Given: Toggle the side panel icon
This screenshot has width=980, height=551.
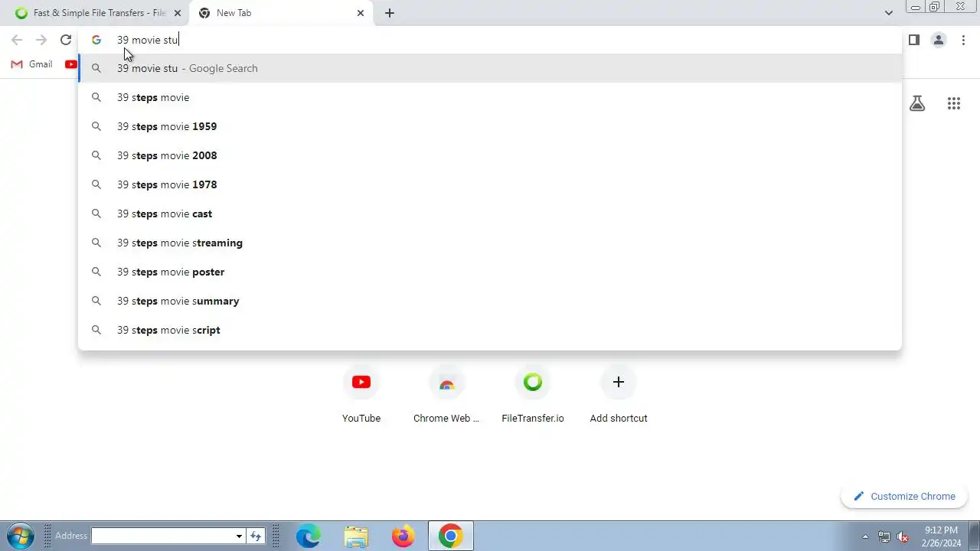Looking at the screenshot, I should point(914,40).
